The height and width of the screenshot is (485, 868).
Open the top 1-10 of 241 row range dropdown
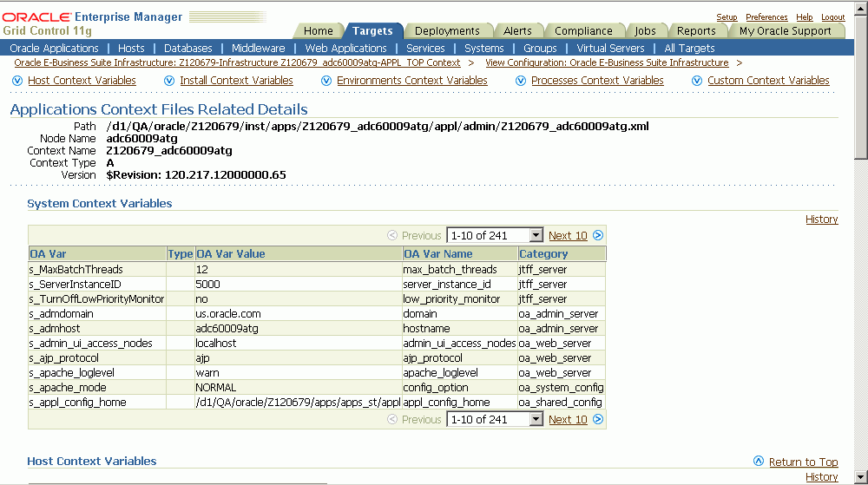click(495, 236)
